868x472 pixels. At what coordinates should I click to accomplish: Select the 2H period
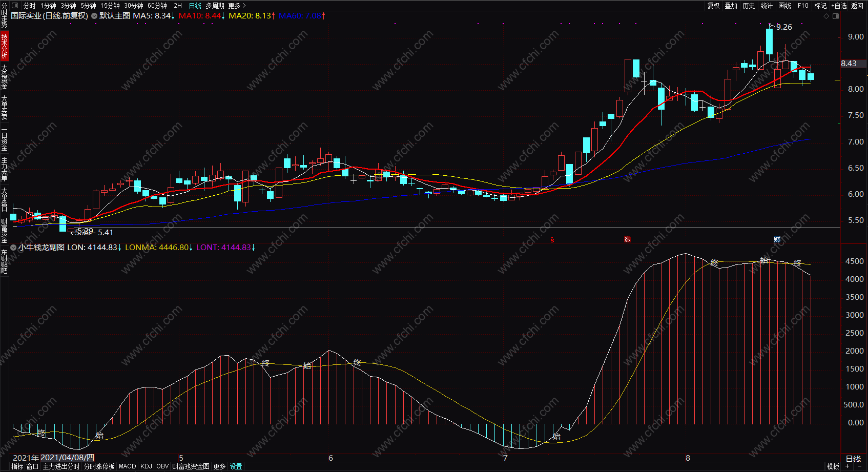click(178, 6)
